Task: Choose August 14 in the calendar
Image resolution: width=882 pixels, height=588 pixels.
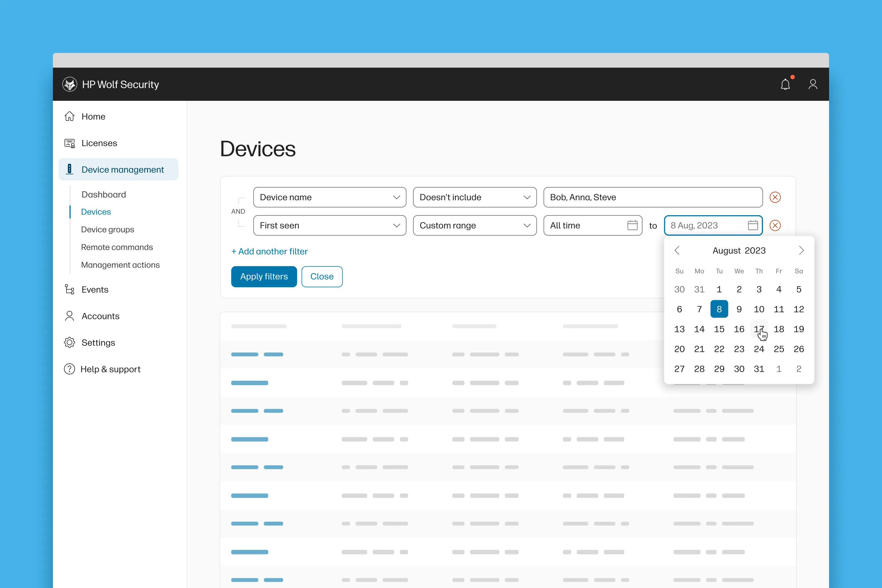Action: click(x=699, y=329)
